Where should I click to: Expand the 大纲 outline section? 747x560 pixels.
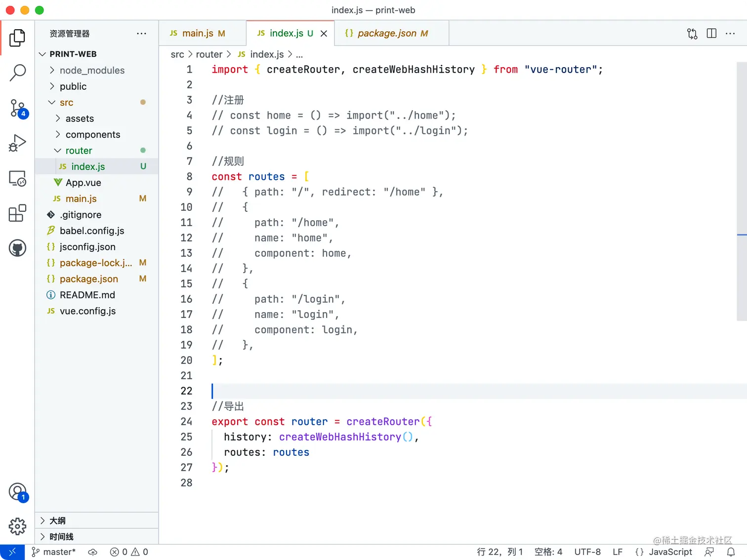click(x=97, y=520)
